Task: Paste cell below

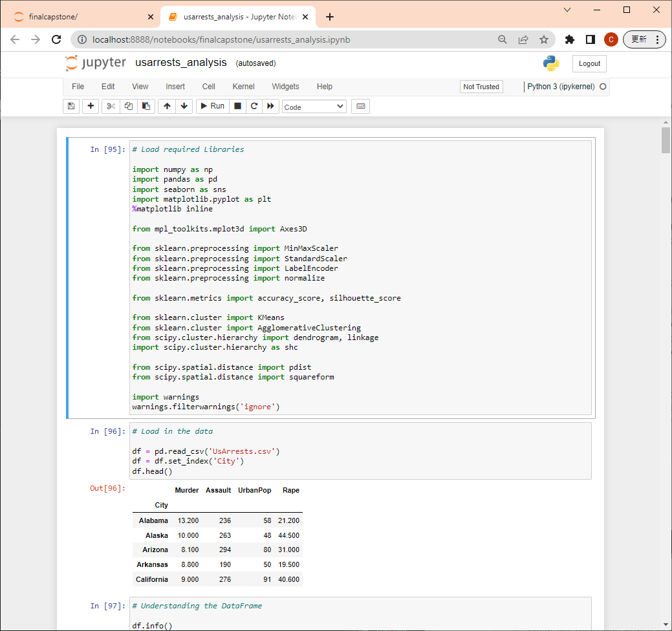Action: (x=146, y=106)
